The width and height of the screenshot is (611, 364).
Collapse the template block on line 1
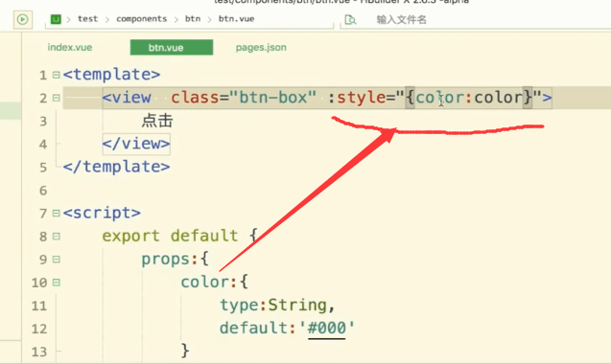pos(56,75)
